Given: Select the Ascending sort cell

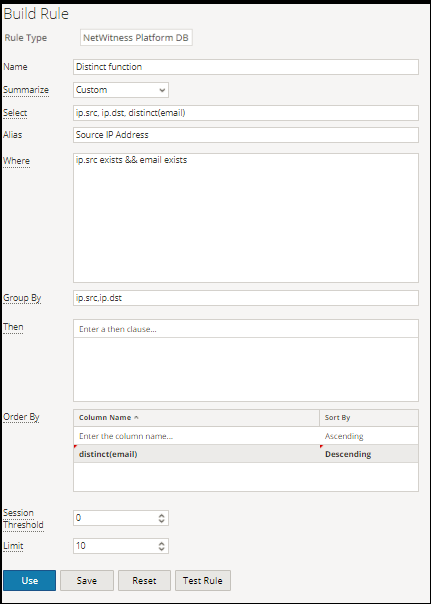Looking at the screenshot, I should 369,436.
